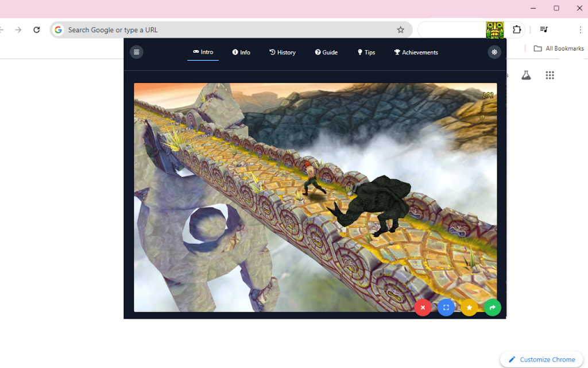Open the Info tab
The width and height of the screenshot is (588, 368).
(241, 52)
